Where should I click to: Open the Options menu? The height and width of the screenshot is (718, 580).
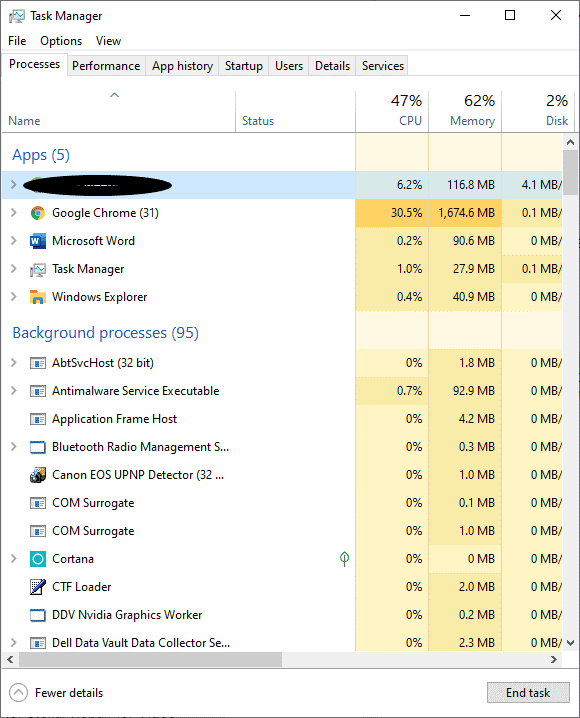(61, 41)
